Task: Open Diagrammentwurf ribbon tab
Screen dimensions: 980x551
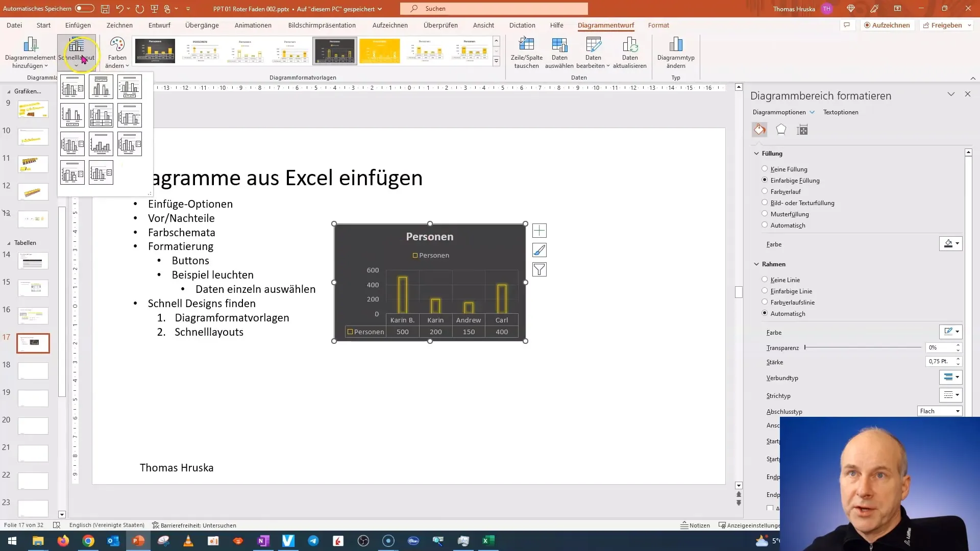Action: (606, 25)
